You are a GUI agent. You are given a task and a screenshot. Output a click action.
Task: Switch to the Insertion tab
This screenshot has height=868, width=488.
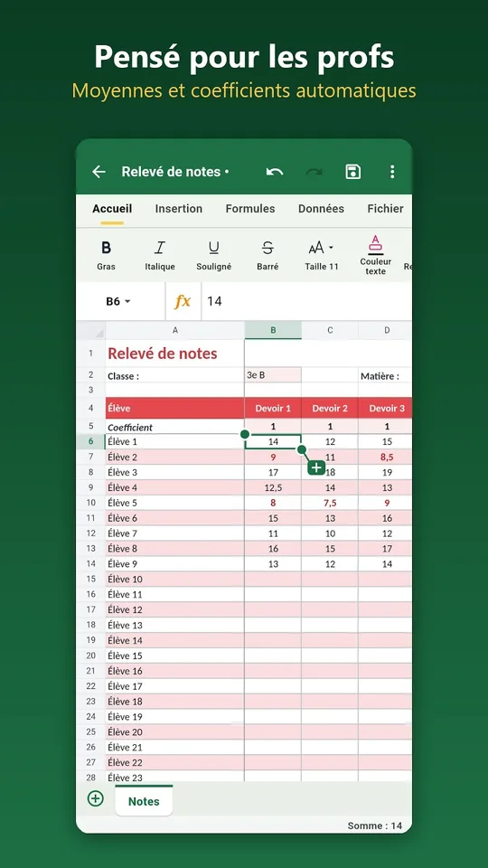(178, 209)
